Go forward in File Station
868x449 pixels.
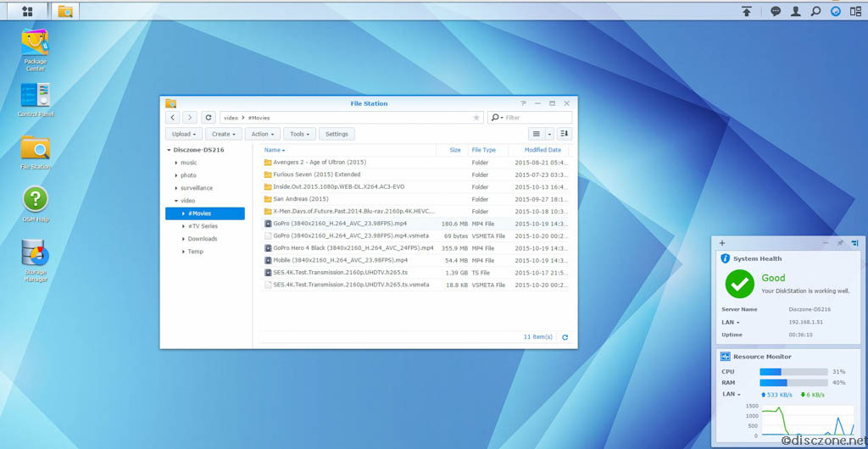pyautogui.click(x=190, y=117)
